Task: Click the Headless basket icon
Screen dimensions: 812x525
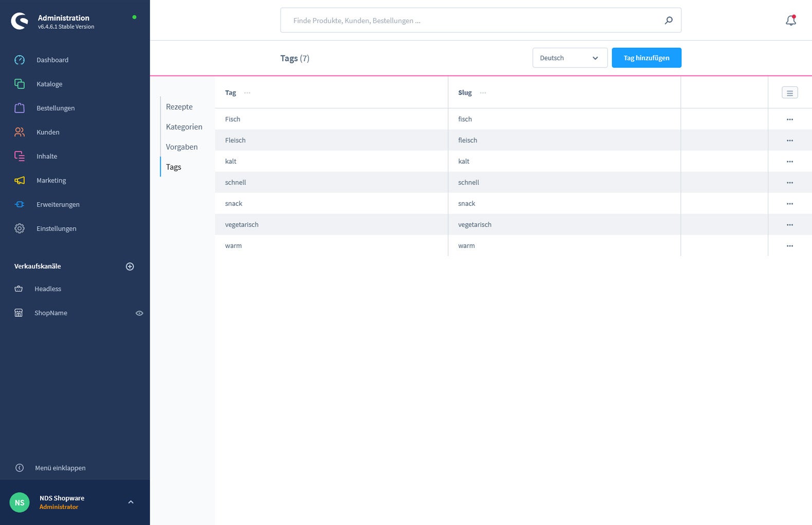Action: [x=19, y=289]
